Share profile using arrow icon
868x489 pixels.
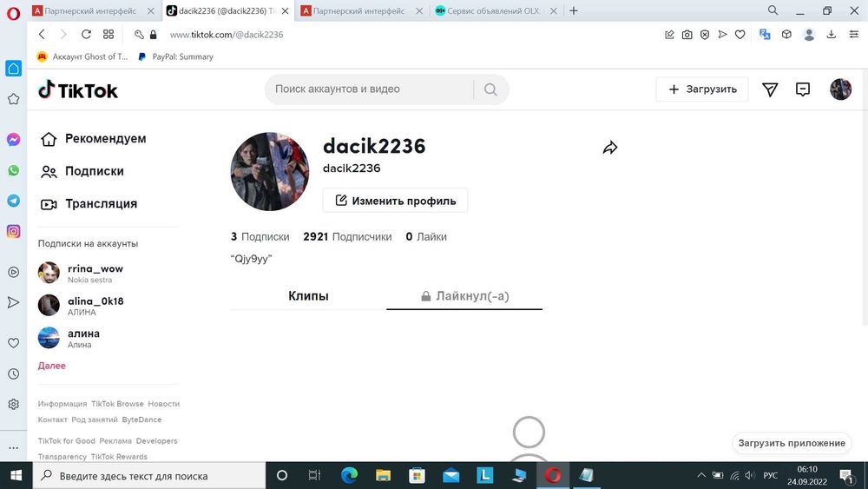click(609, 148)
